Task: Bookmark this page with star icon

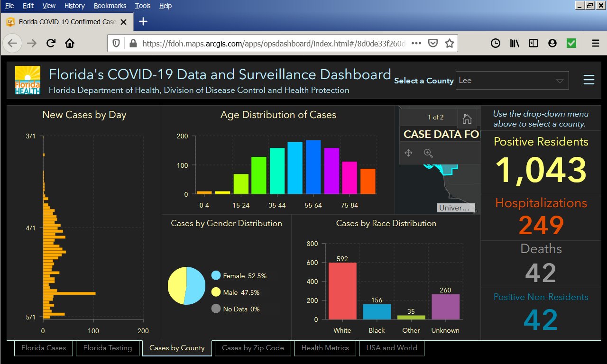Action: click(x=449, y=44)
